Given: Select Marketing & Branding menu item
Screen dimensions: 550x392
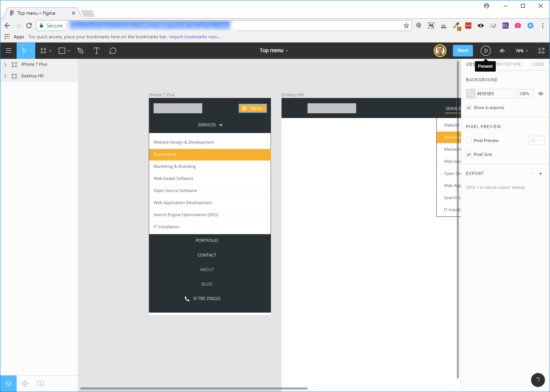Looking at the screenshot, I should (175, 167).
